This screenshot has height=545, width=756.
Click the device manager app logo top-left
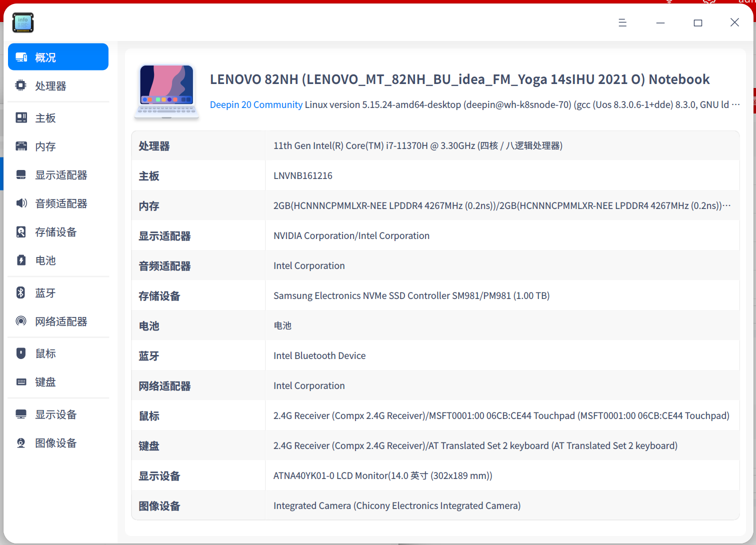(23, 22)
